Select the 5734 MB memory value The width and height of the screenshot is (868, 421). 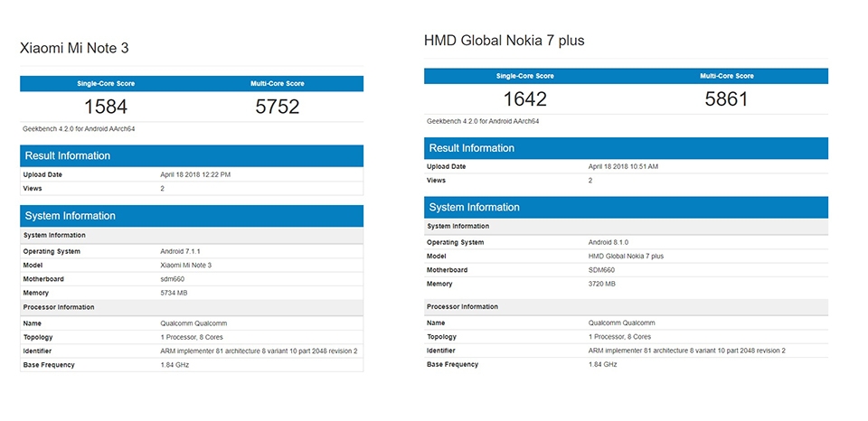coord(174,294)
